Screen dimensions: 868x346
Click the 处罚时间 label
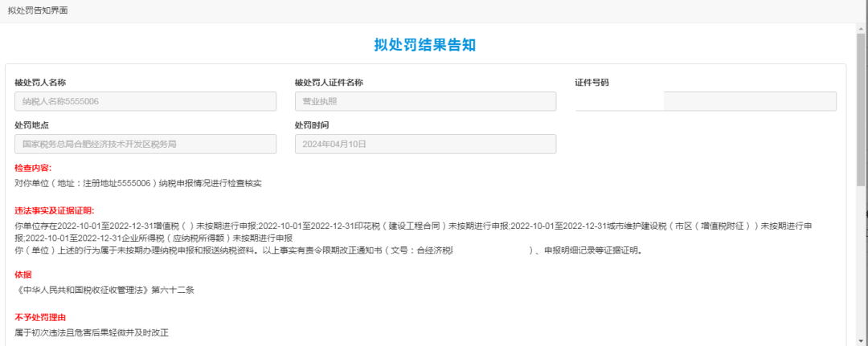(312, 125)
